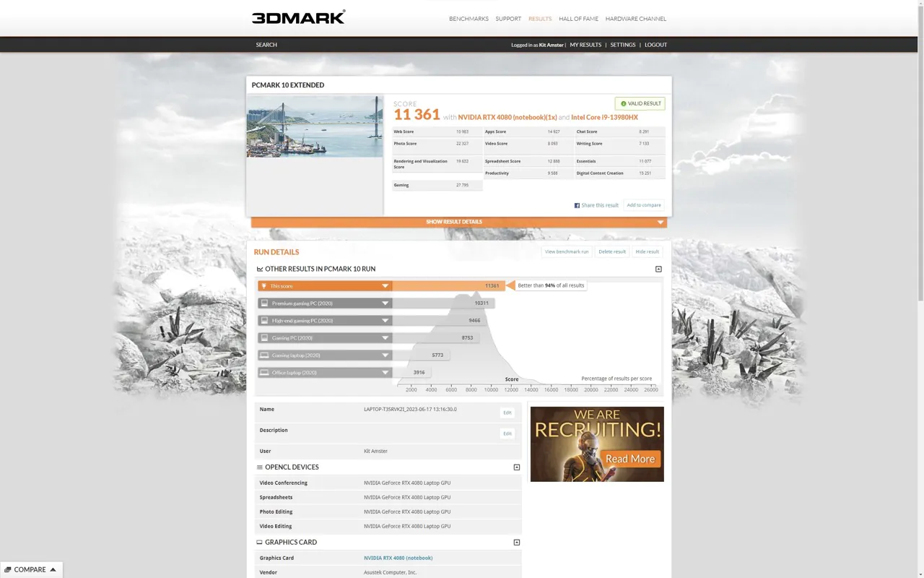Click the Digital Content Creation score row

tap(620, 173)
